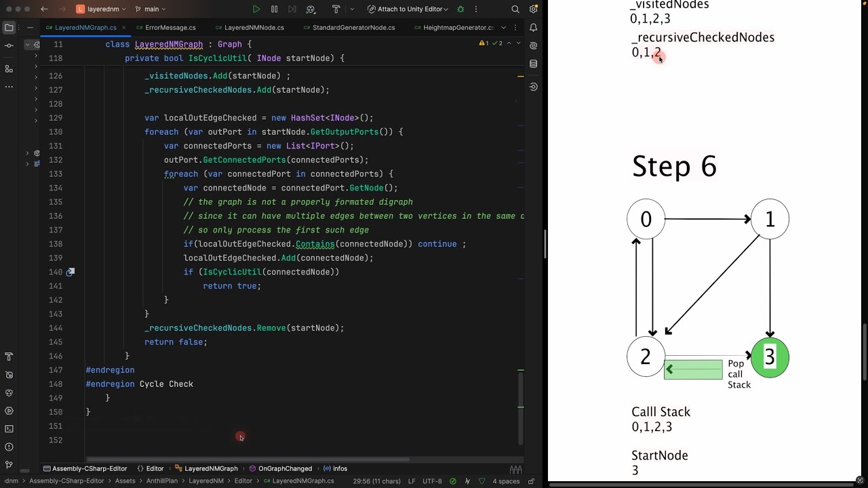This screenshot has height=488, width=868.
Task: Click the recursion gutter icon on line 140
Action: pos(70,272)
